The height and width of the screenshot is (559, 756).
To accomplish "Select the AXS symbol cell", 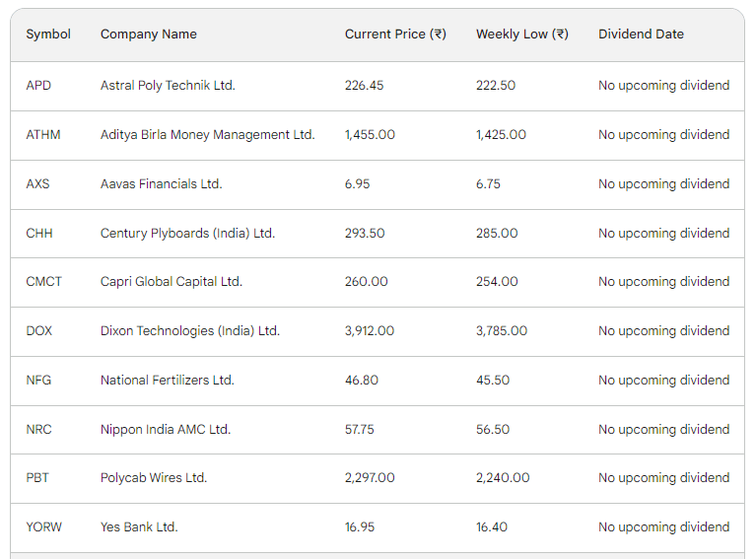I will pos(37,183).
